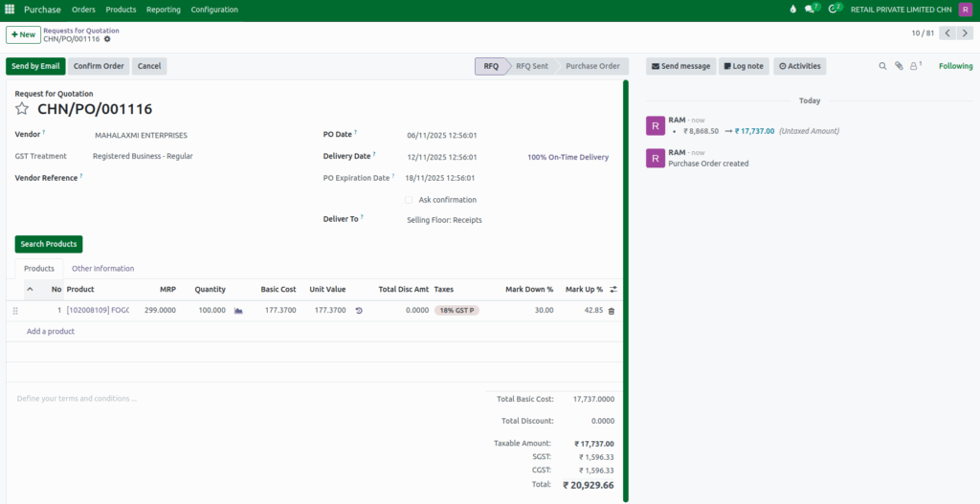Click the Following button

click(956, 66)
